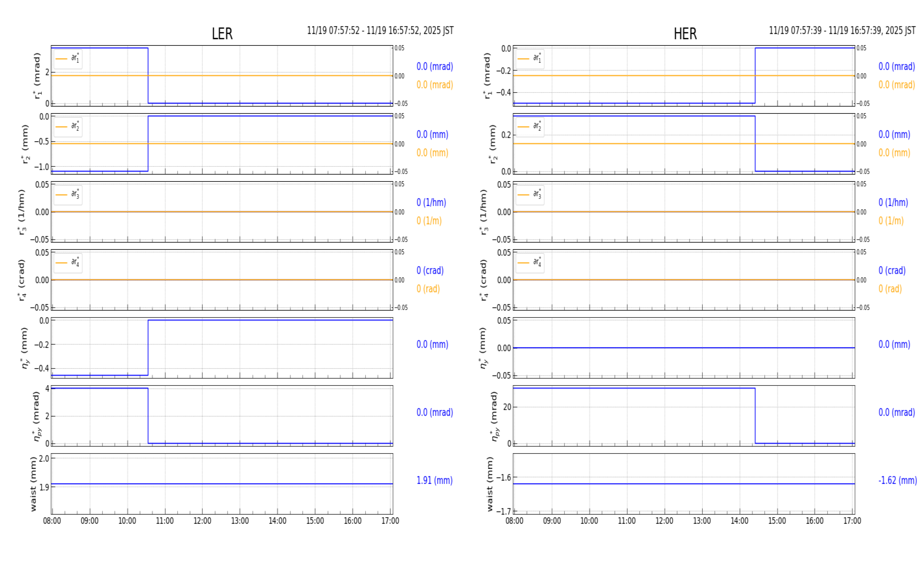Click the ∂r4* legend marker in HER plot
This screenshot has height=565, width=924.
coord(524,263)
